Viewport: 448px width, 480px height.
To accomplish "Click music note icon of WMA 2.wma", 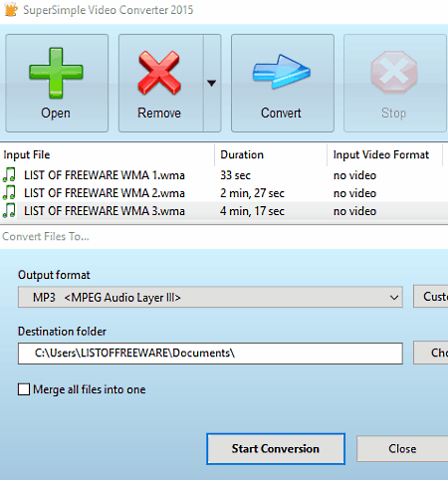I will [x=9, y=193].
